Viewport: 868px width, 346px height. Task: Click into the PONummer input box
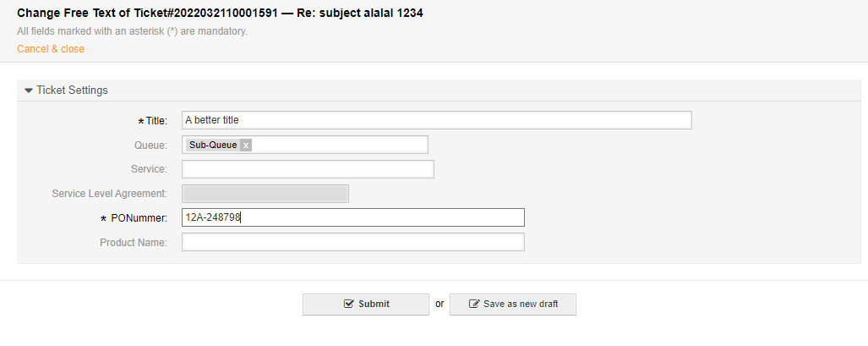click(x=352, y=217)
